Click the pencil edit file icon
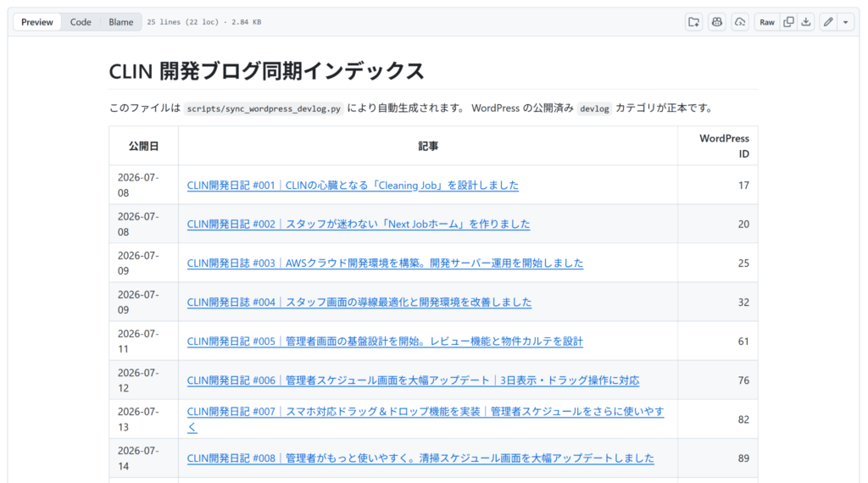This screenshot has height=483, width=868. (828, 22)
